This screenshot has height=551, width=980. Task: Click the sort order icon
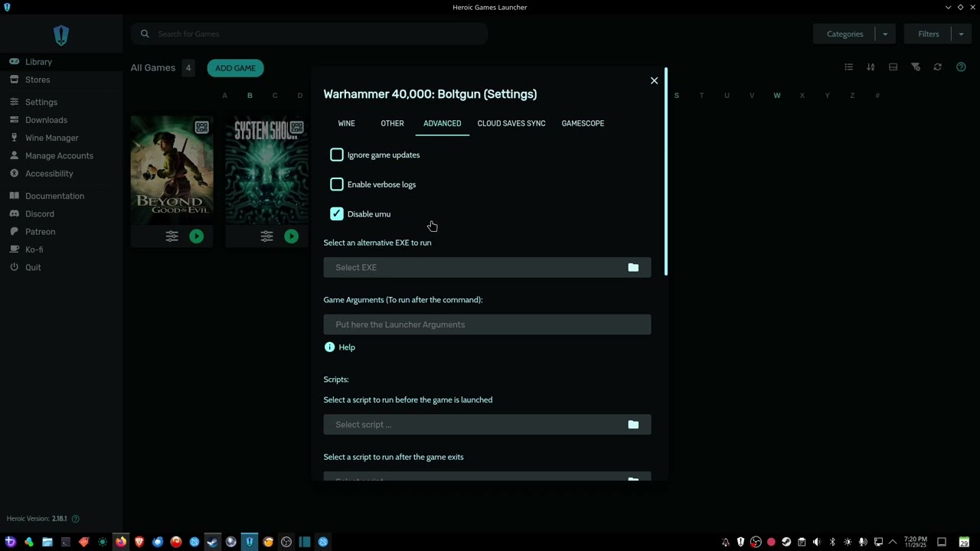tap(871, 67)
